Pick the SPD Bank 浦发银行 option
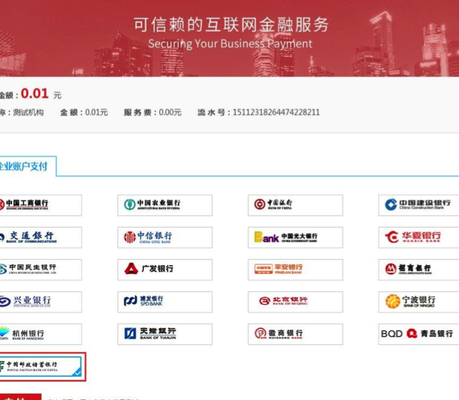The width and height of the screenshot is (459, 400). pos(165,302)
